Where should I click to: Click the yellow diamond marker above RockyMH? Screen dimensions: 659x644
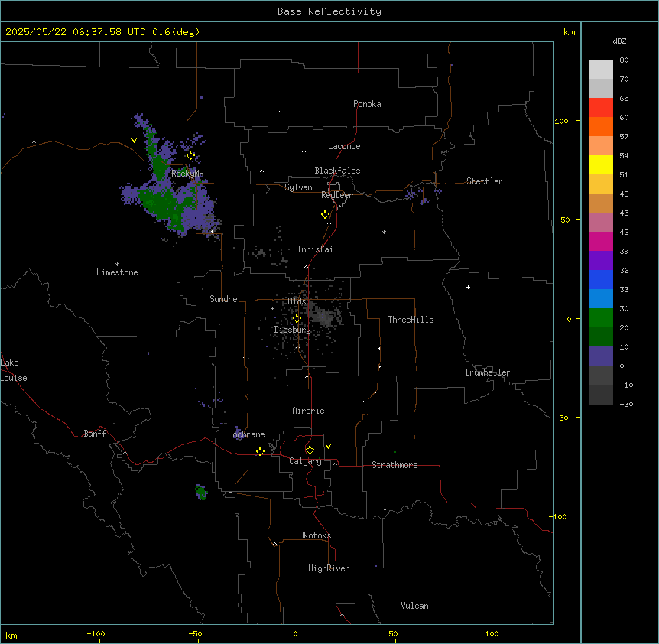(191, 156)
